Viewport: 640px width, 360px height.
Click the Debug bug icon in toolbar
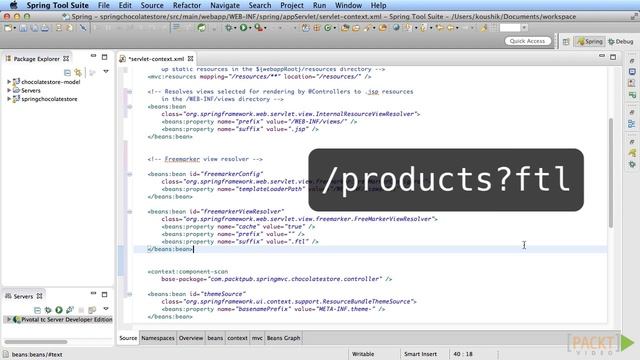229,28
